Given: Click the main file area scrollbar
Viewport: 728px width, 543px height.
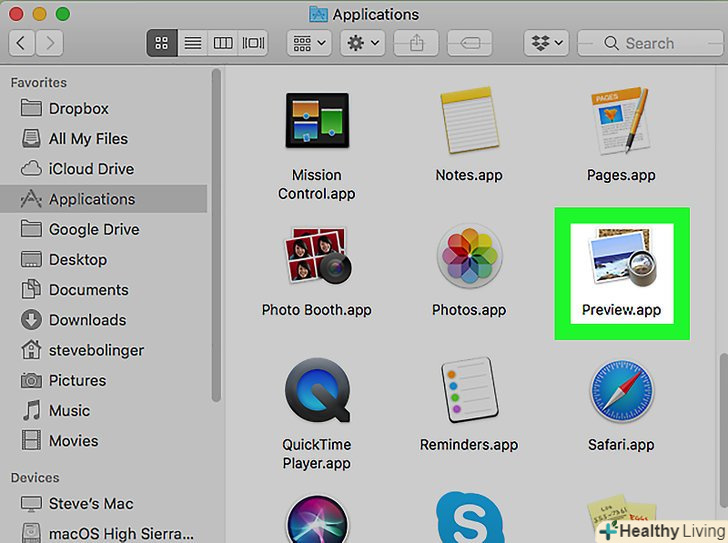Looking at the screenshot, I should [723, 431].
